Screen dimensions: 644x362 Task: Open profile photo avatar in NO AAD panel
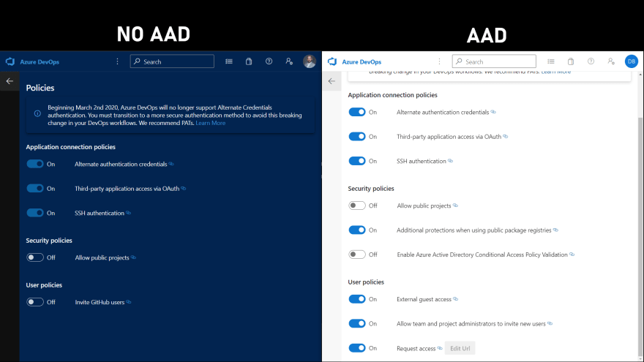click(x=310, y=61)
